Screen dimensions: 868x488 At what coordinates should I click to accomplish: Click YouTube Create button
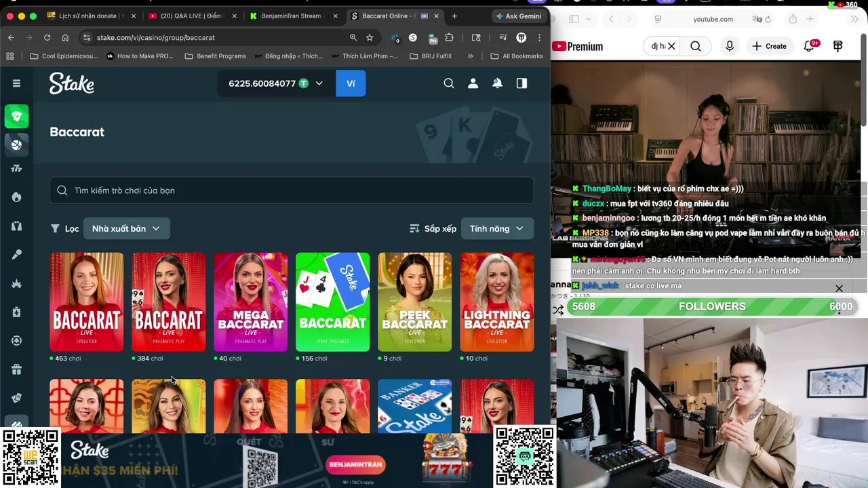pos(770,46)
